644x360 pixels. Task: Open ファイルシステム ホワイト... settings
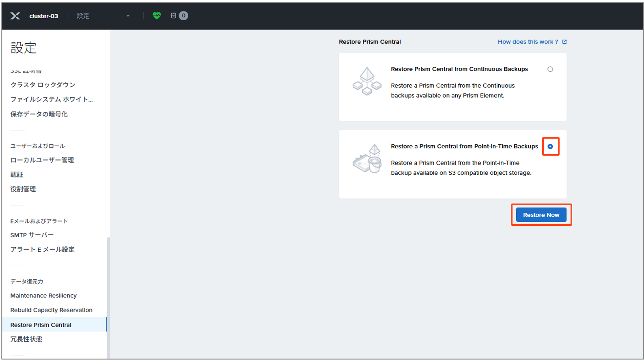pos(52,99)
